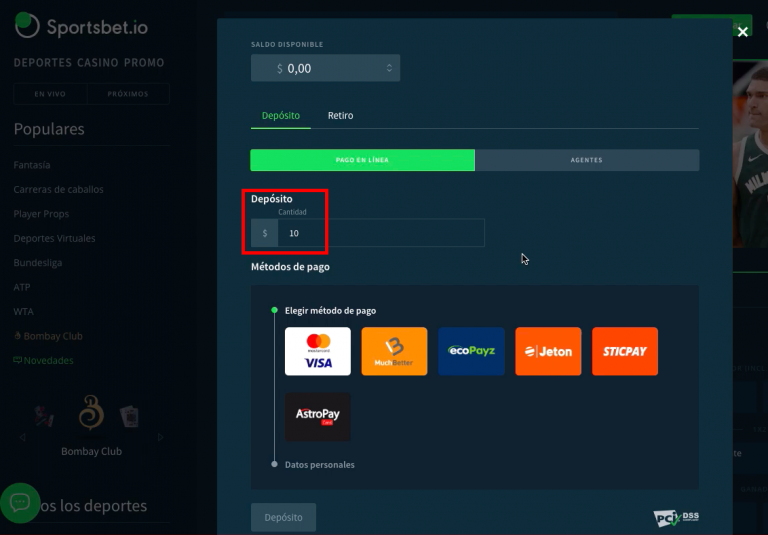
Task: Click the PCI DSS compliance badge
Action: coord(676,518)
